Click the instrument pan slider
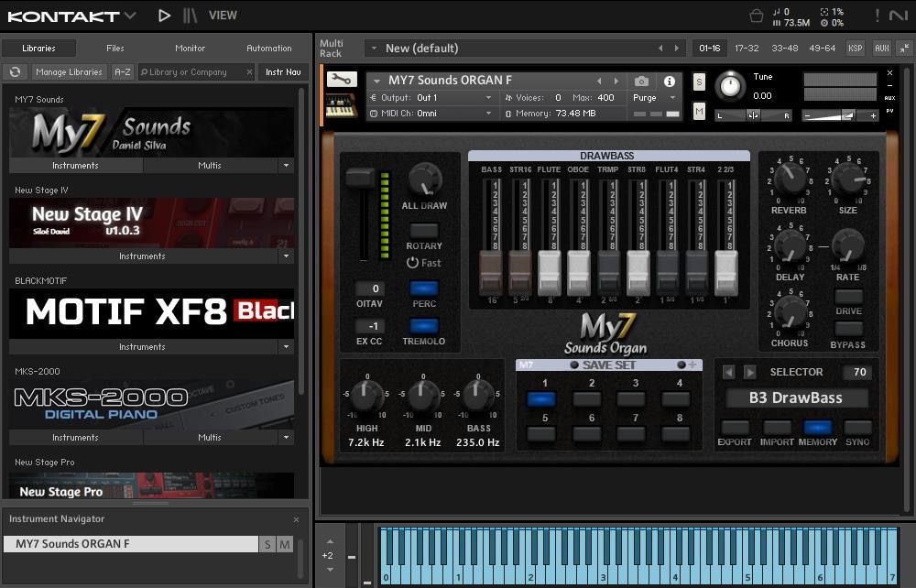This screenshot has width=916, height=588. pyautogui.click(x=754, y=115)
